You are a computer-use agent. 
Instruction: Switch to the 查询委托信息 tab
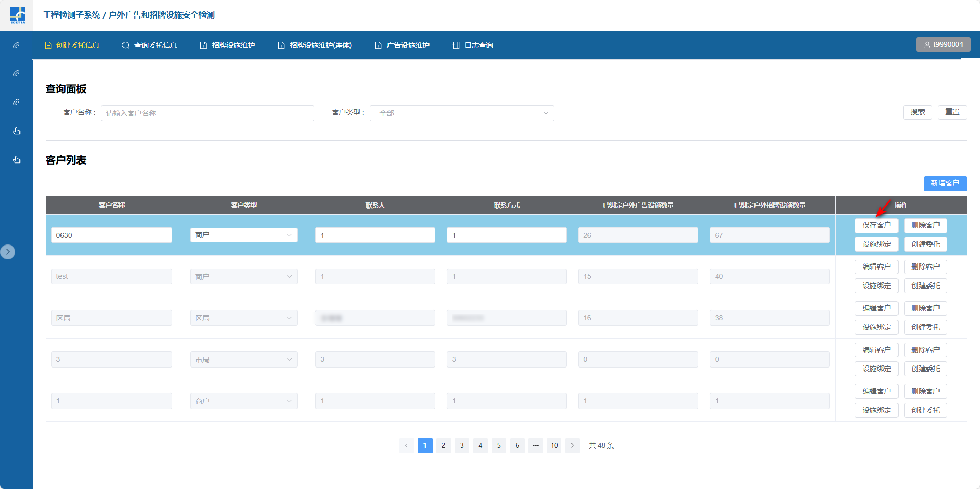tap(150, 45)
